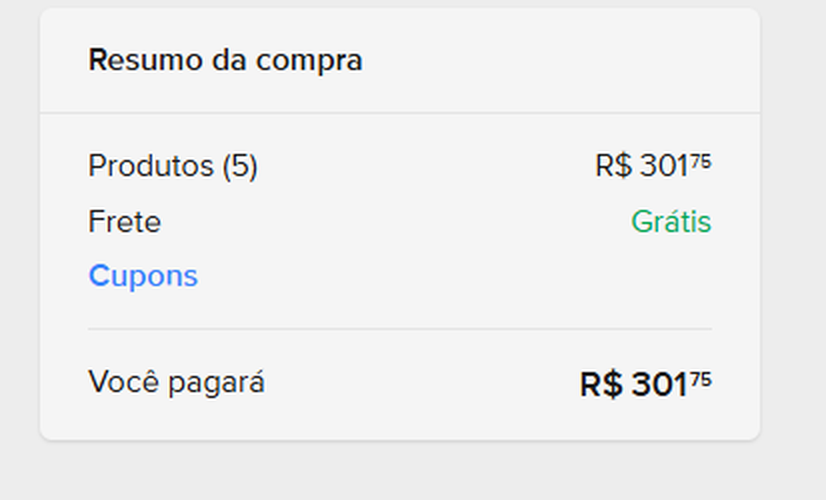Click the bold total amount R$ 301
The image size is (826, 500).
coord(634,384)
